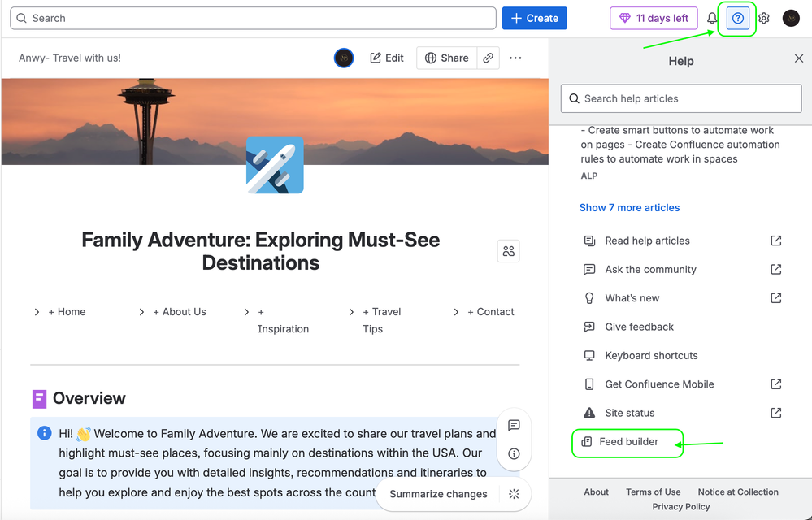This screenshot has width=812, height=520.
Task: Click Summarize changes
Action: point(438,494)
